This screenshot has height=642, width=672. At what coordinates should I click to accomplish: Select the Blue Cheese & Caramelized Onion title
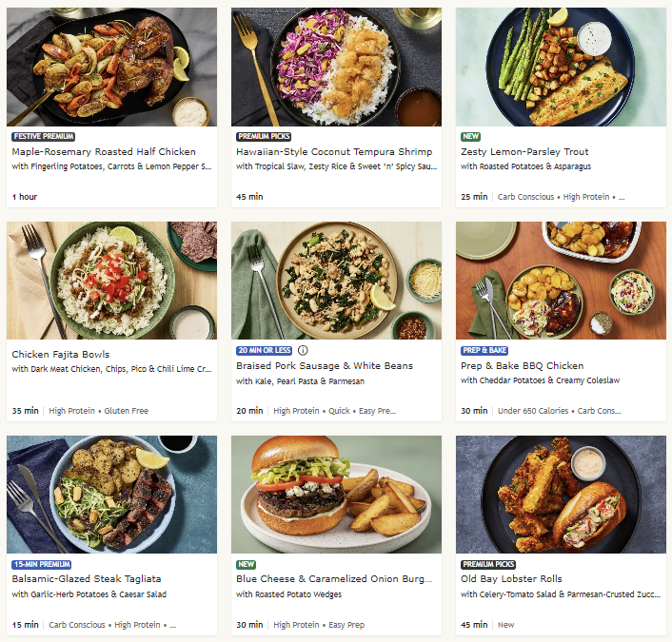334,578
